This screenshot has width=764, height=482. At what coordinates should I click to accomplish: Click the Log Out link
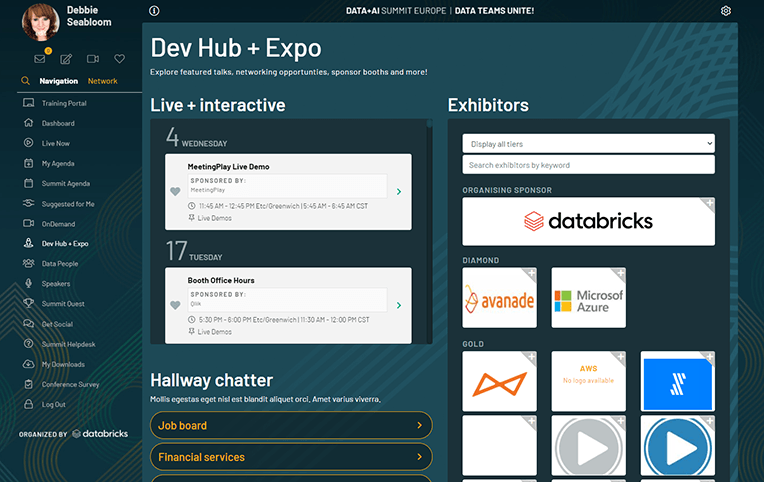coord(53,404)
